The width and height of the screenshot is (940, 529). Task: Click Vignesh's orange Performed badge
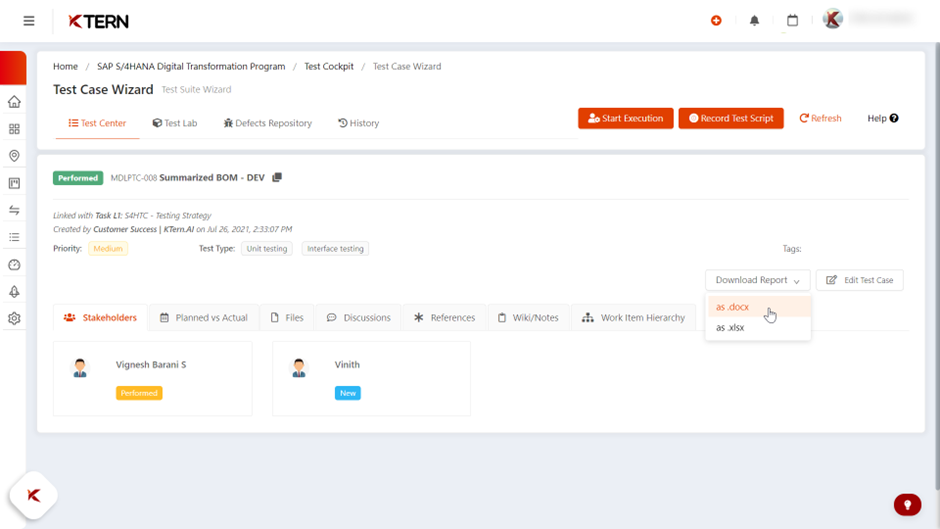(139, 393)
